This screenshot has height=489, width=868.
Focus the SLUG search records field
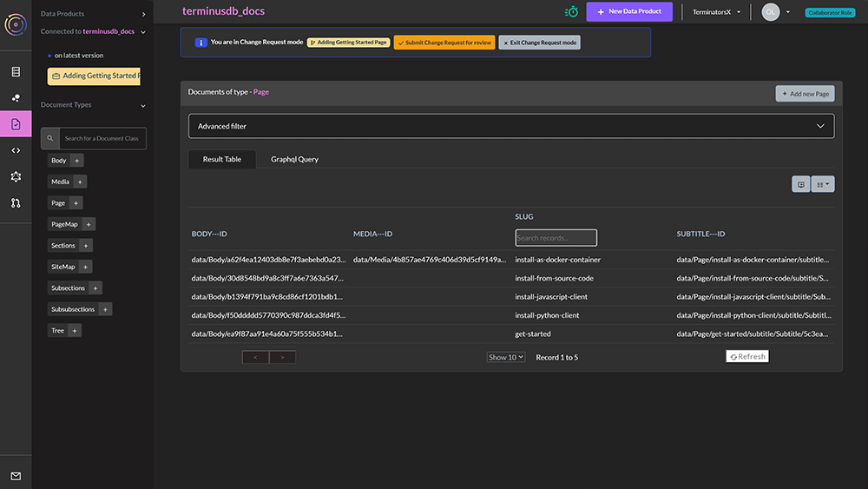tap(556, 238)
